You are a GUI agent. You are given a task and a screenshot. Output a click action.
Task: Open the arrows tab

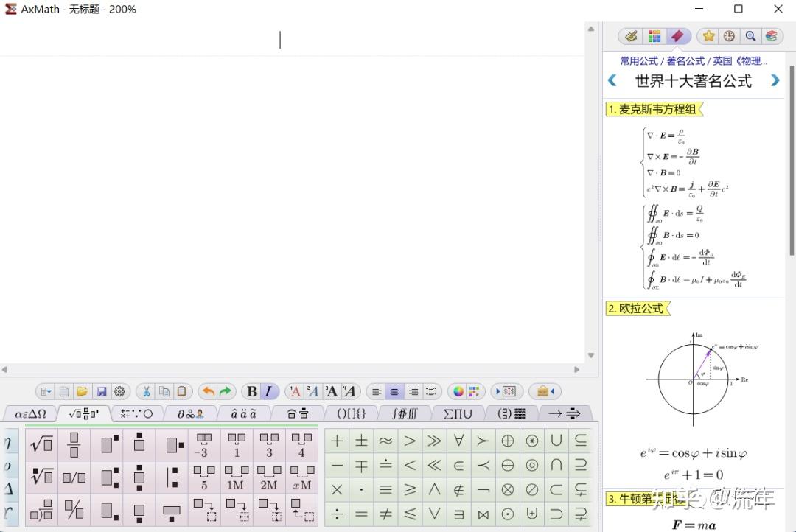[x=565, y=413]
